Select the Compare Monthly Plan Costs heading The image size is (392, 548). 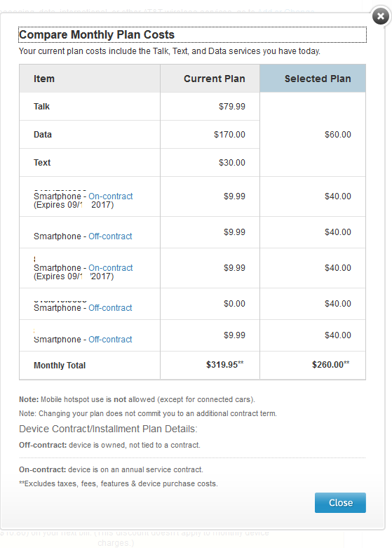tap(97, 34)
